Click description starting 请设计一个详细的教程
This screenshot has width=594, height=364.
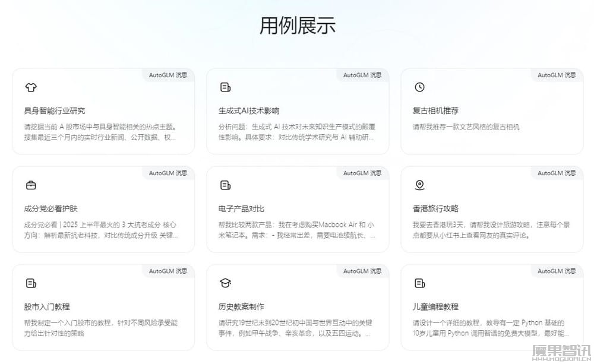pyautogui.click(x=491, y=328)
